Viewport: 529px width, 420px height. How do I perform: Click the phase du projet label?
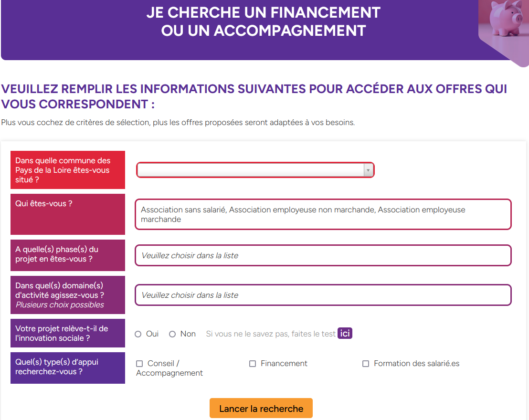[68, 255]
